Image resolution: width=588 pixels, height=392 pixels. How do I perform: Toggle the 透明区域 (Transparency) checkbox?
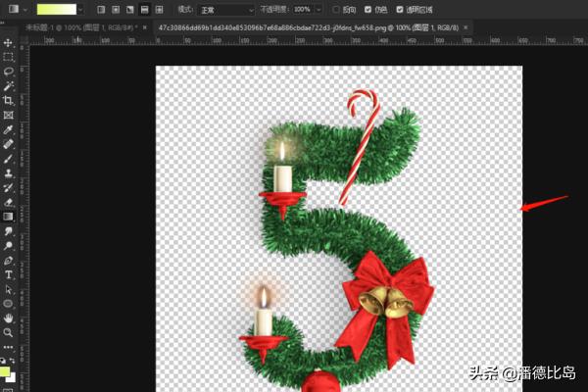(399, 9)
